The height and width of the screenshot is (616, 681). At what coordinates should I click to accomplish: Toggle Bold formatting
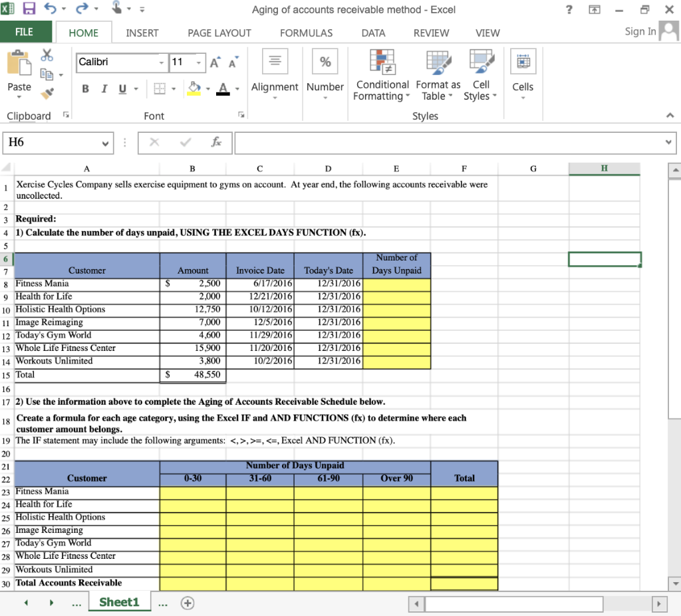click(86, 88)
